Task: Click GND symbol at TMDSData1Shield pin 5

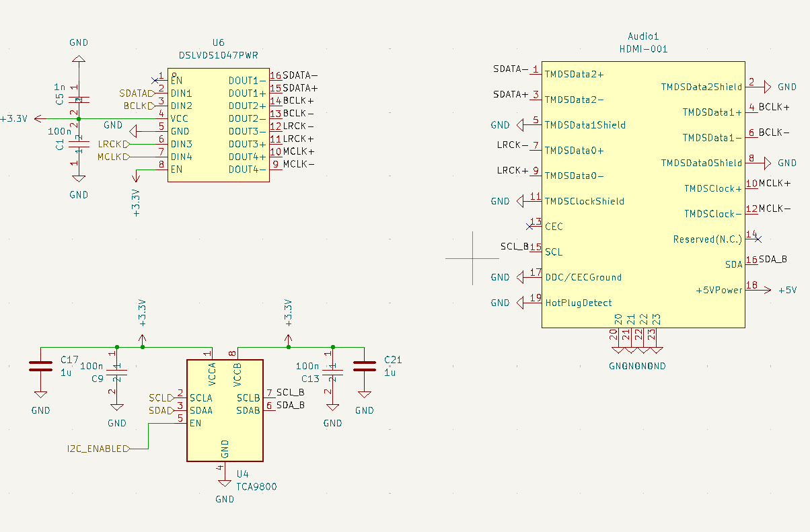Action: tap(521, 124)
